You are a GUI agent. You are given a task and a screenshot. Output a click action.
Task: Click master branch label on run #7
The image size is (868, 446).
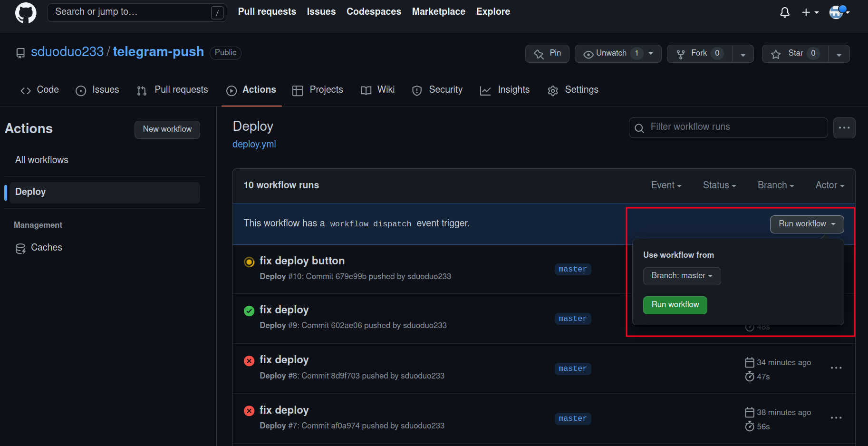(x=573, y=418)
